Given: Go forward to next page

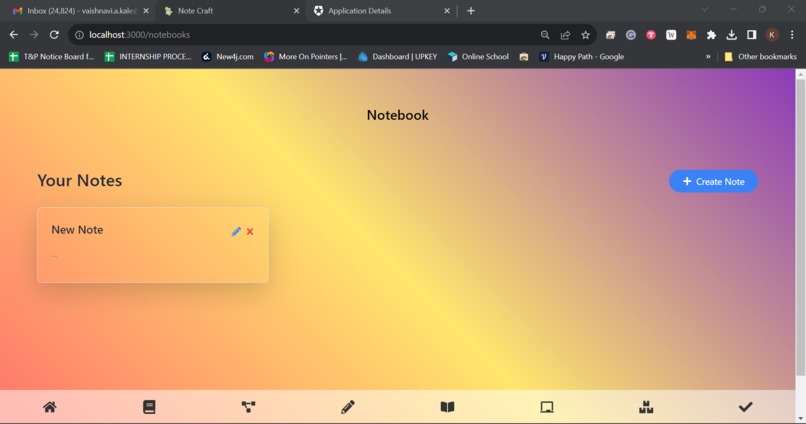Looking at the screenshot, I should click(34, 35).
